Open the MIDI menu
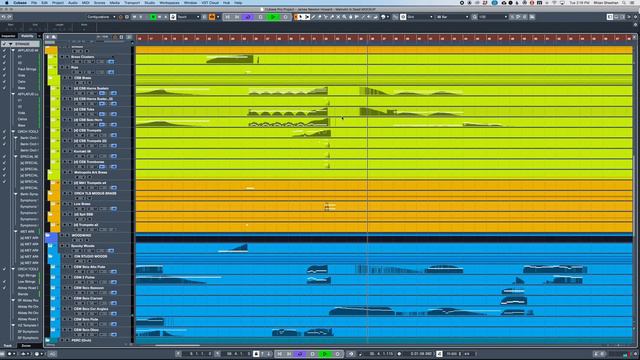640x360 pixels. [x=86, y=3]
